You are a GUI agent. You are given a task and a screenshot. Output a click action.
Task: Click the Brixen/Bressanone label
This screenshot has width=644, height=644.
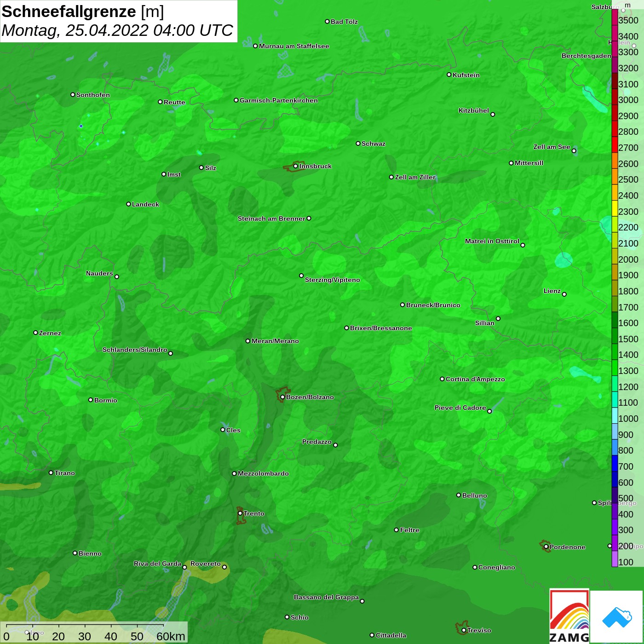381,328
